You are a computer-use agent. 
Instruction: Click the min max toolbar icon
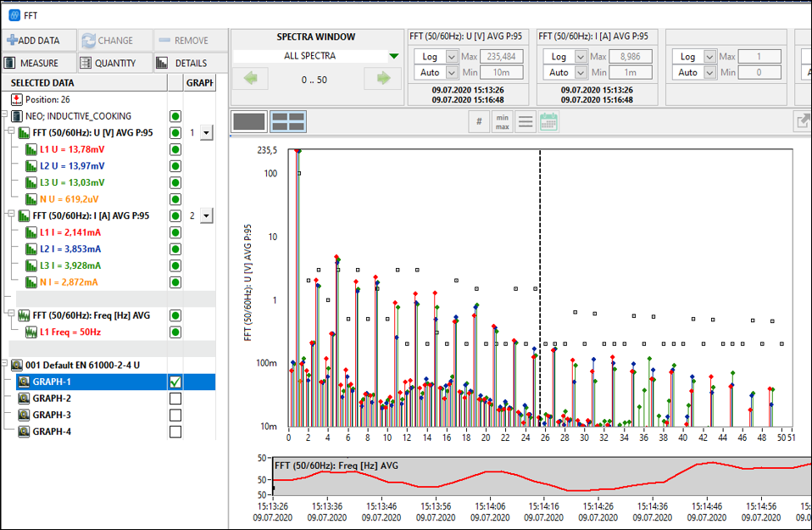click(x=502, y=121)
